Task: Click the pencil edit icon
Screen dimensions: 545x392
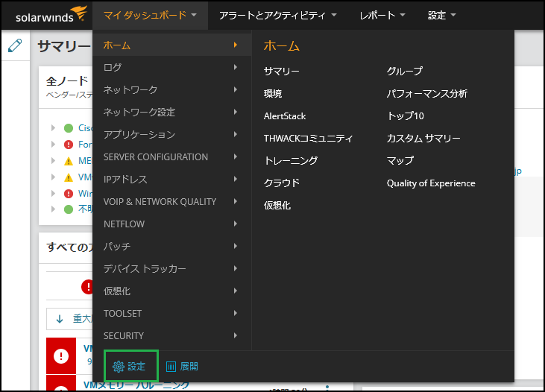Action: [15, 45]
